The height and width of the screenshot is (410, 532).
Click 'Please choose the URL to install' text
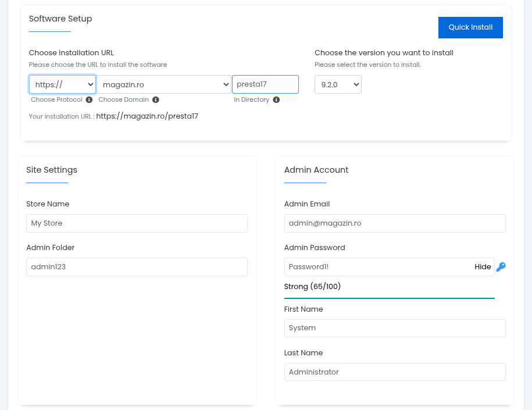(x=98, y=65)
